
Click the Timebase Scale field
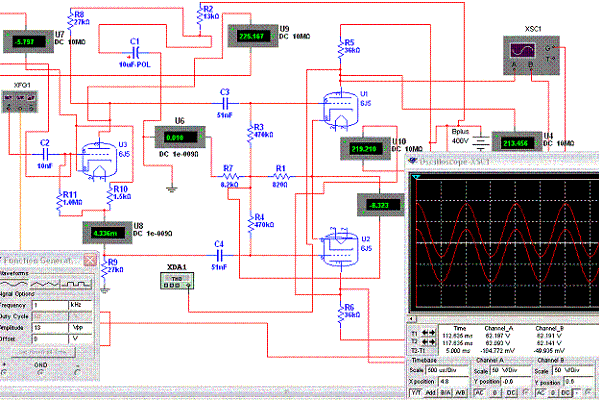(447, 370)
